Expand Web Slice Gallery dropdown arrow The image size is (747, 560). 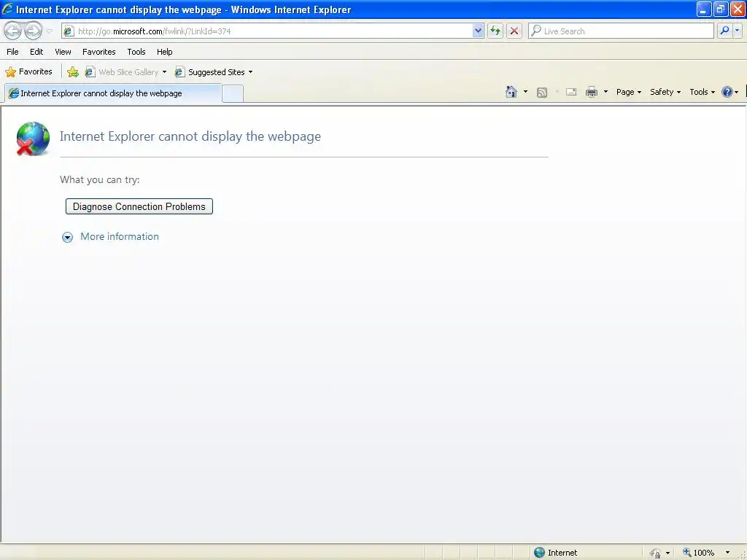(x=164, y=72)
